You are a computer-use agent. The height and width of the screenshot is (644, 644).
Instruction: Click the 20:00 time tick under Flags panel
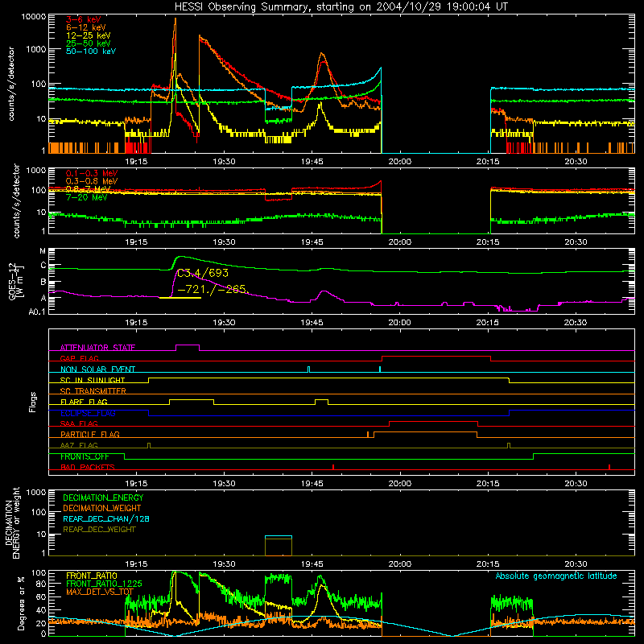[x=399, y=484]
